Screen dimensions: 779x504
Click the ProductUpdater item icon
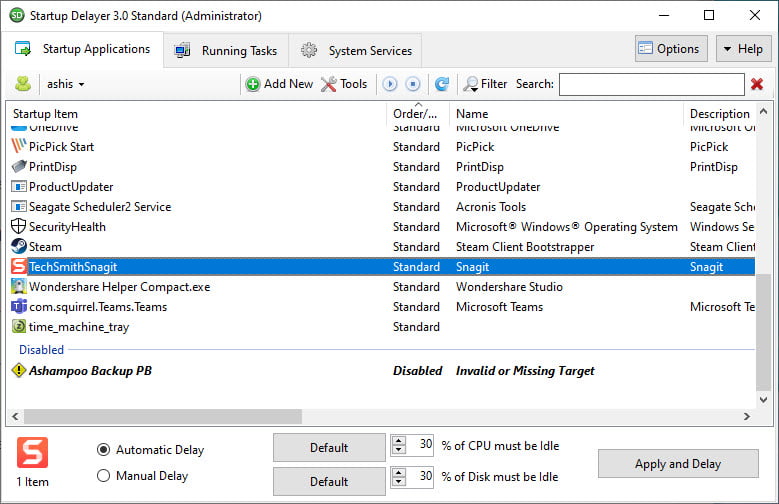coord(18,186)
